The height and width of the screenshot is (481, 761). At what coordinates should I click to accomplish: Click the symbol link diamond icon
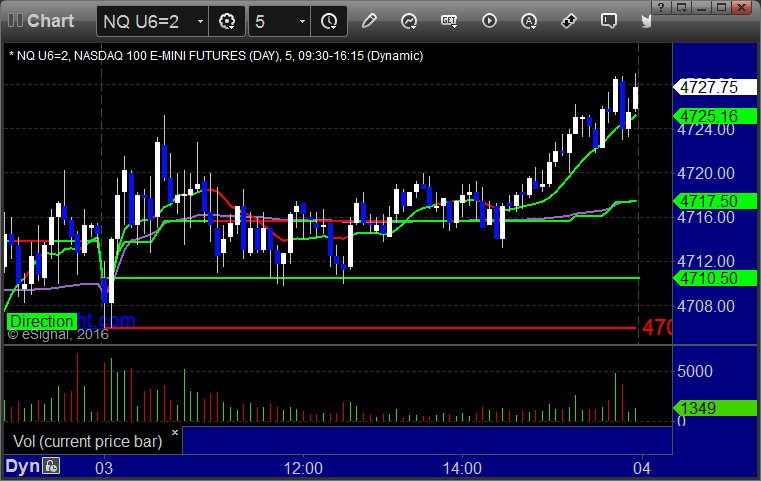click(x=569, y=21)
